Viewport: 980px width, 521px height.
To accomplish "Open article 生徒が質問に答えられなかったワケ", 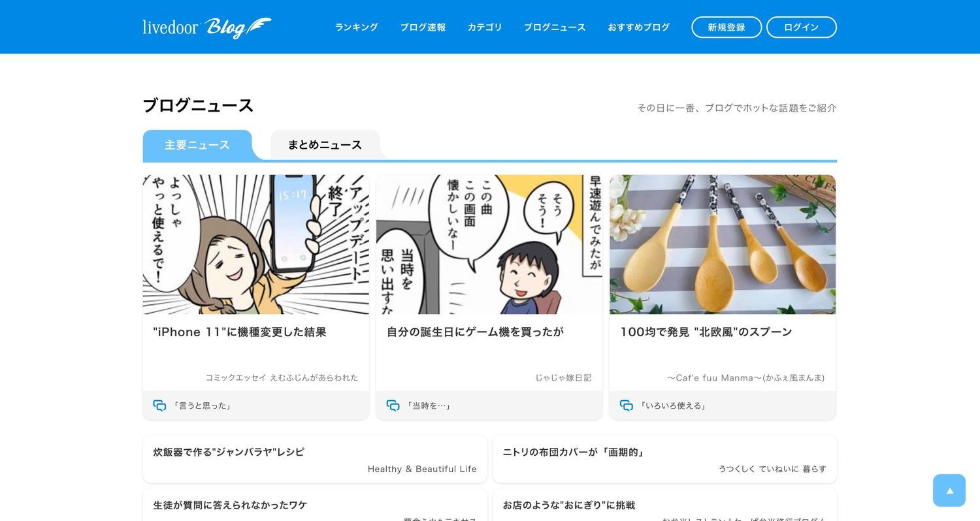I will click(x=230, y=505).
